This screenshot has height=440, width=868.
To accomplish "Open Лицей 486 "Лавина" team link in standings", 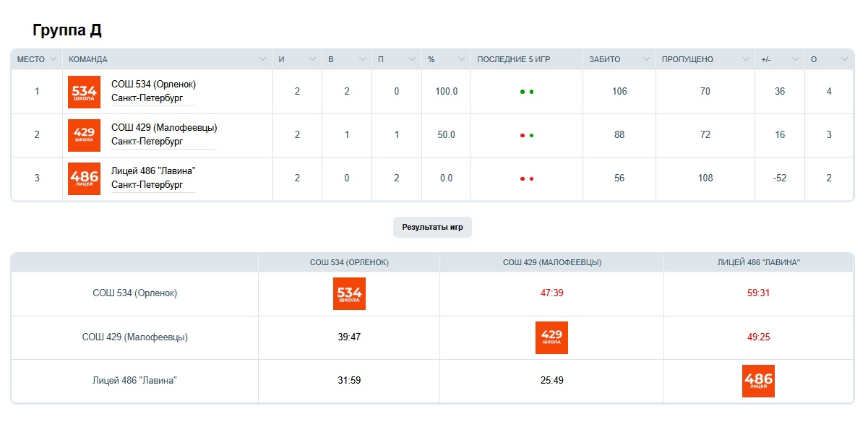I will (153, 171).
